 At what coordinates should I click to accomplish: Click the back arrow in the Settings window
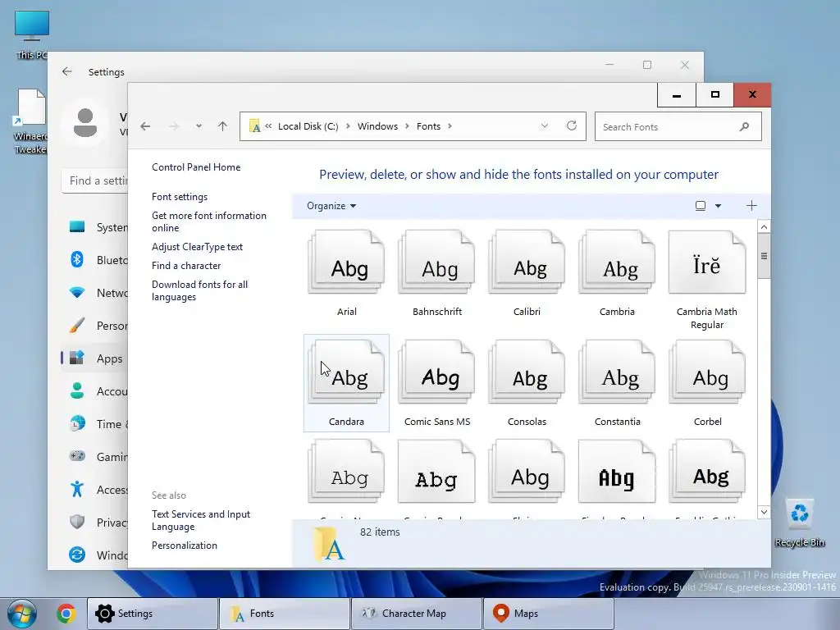point(67,71)
